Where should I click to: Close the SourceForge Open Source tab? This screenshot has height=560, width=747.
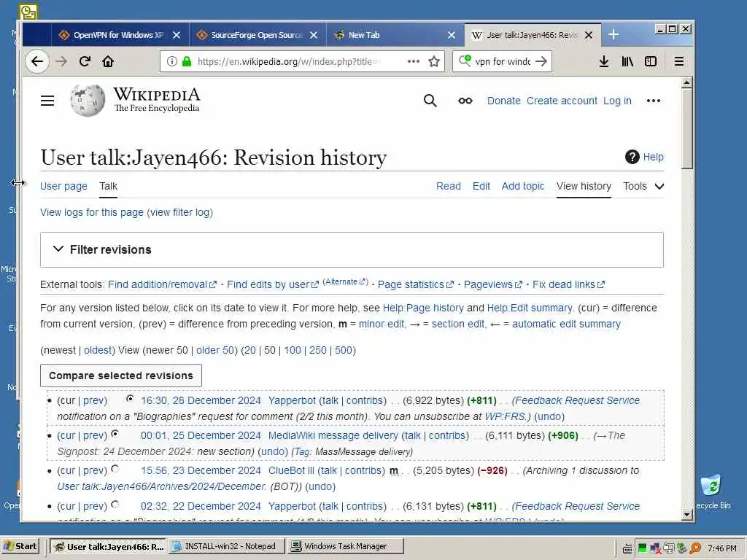tap(314, 35)
